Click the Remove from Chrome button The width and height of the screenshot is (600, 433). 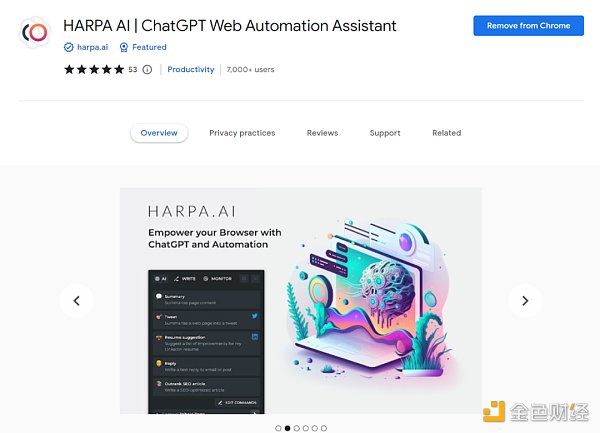click(x=528, y=26)
